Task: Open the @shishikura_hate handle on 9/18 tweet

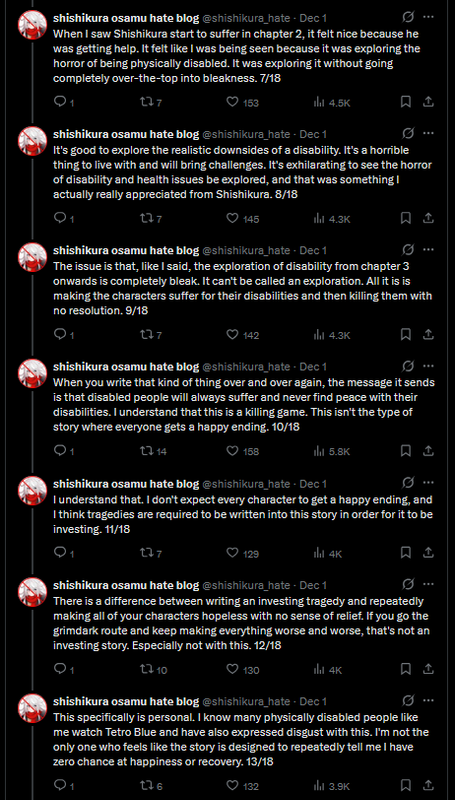Action: (246, 251)
